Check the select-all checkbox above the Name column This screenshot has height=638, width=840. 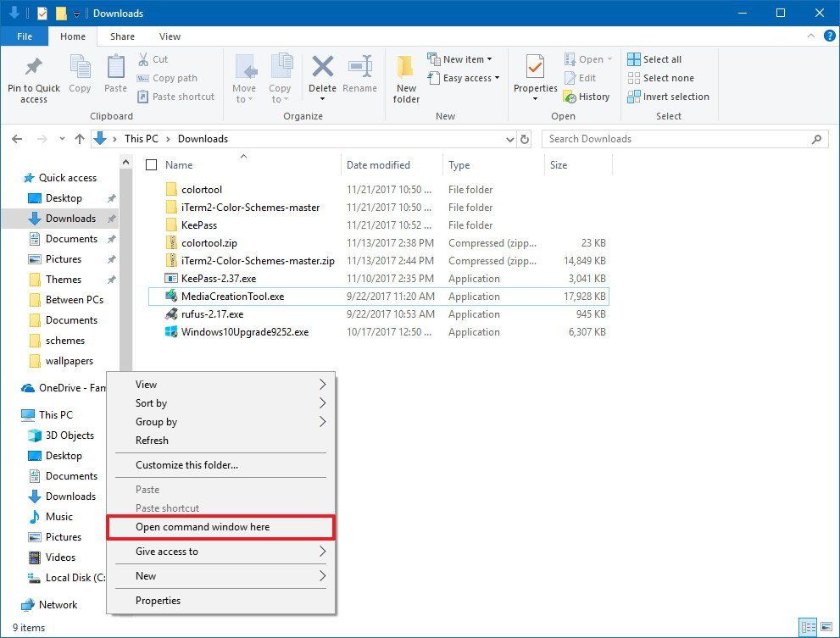point(150,164)
